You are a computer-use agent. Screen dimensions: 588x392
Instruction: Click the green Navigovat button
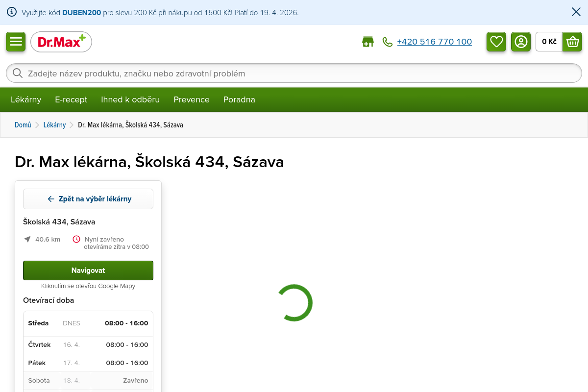88,270
